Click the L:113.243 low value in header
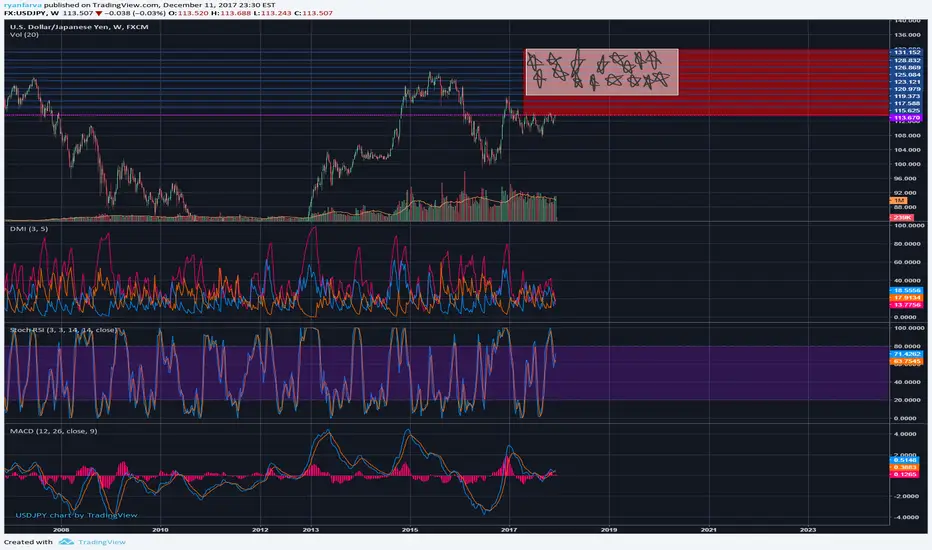This screenshot has width=932, height=550. pyautogui.click(x=273, y=13)
